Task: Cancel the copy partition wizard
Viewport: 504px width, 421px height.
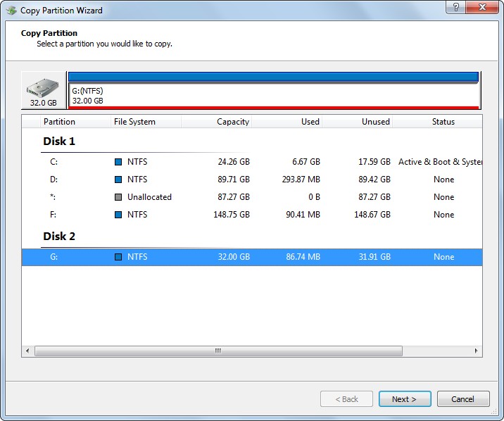Action: pyautogui.click(x=462, y=399)
